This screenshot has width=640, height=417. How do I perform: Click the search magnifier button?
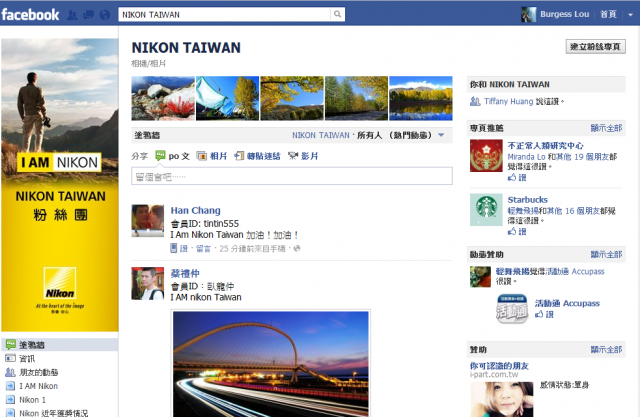click(x=338, y=14)
